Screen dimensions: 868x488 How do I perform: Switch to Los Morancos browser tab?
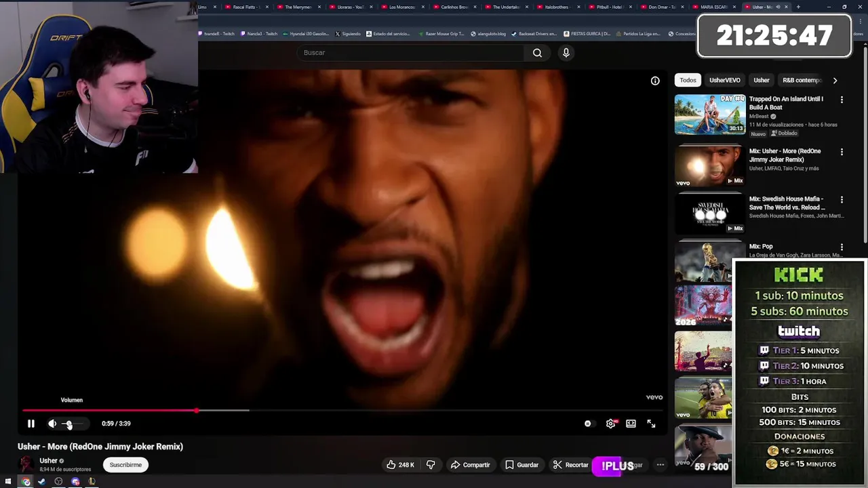click(x=402, y=7)
